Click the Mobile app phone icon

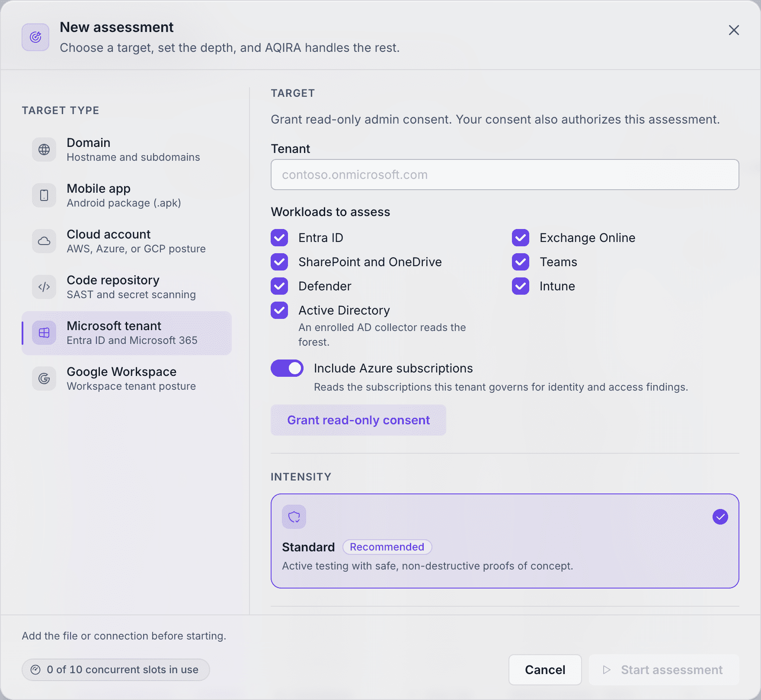44,195
